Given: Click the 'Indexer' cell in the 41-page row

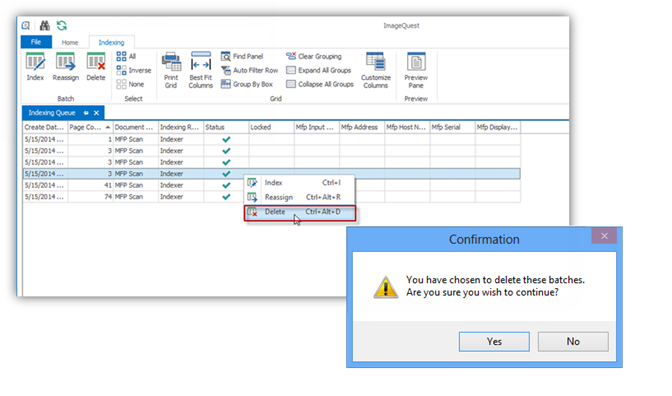Looking at the screenshot, I should (181, 185).
